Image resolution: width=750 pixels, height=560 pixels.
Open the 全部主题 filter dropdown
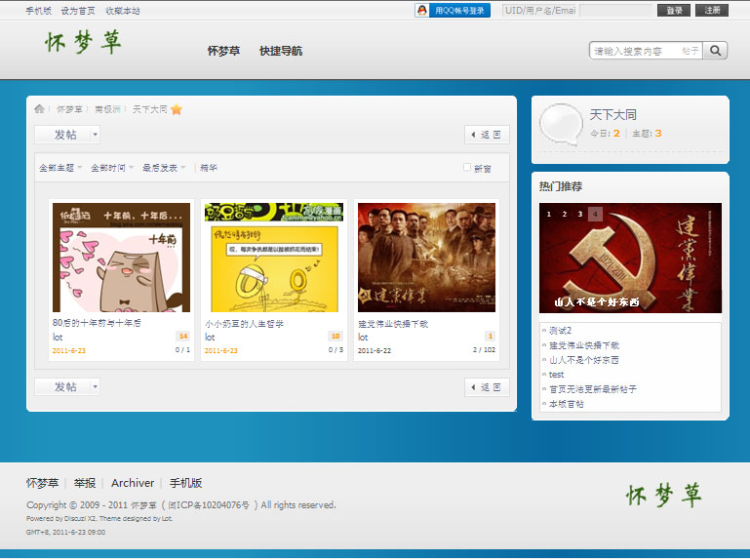[x=60, y=168]
